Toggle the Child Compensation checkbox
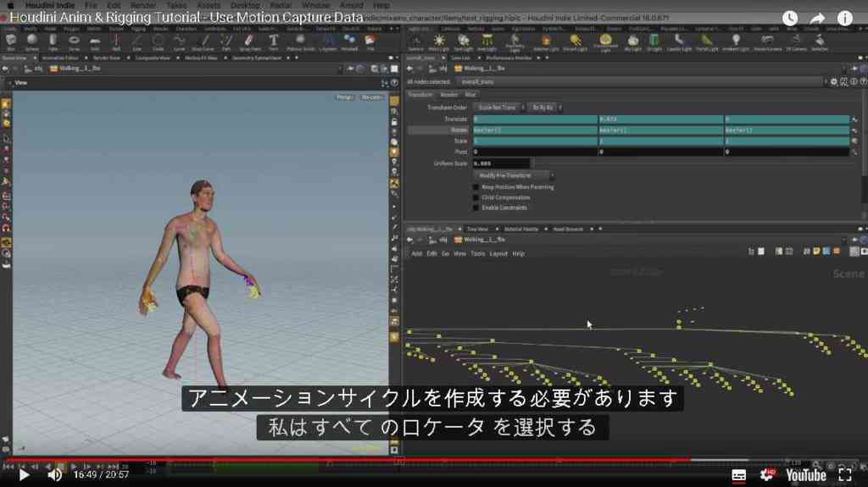Viewport: 868px width, 487px height. (476, 197)
